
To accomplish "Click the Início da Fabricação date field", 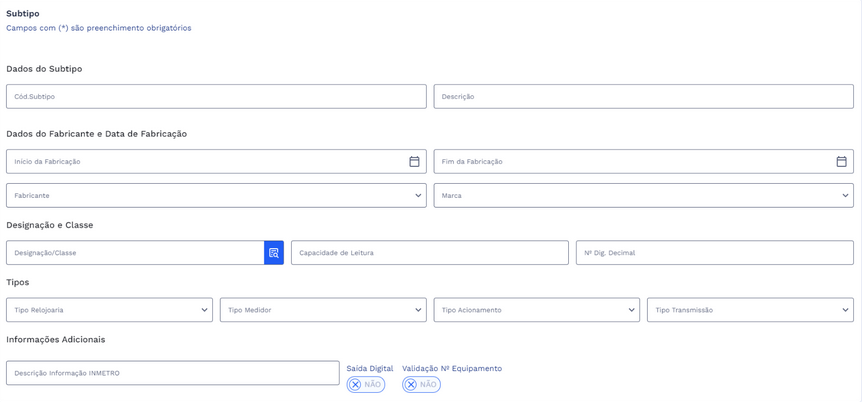I will click(200, 162).
